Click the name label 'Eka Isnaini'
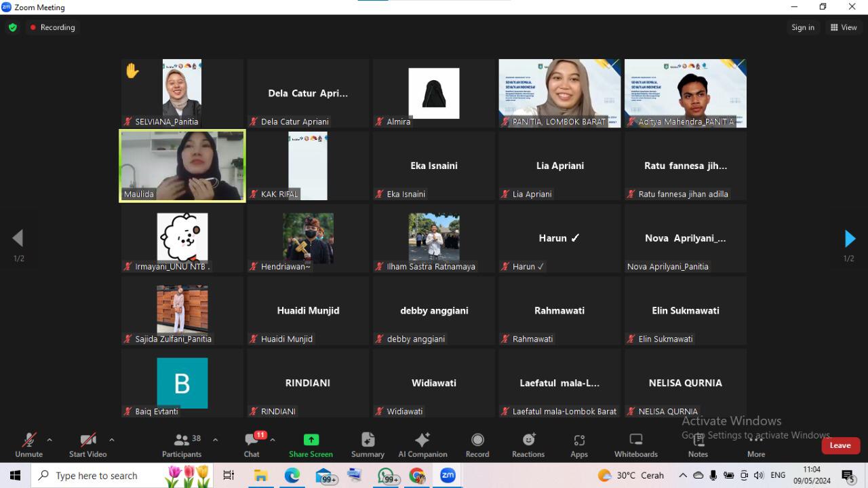The width and height of the screenshot is (868, 488). pos(406,194)
